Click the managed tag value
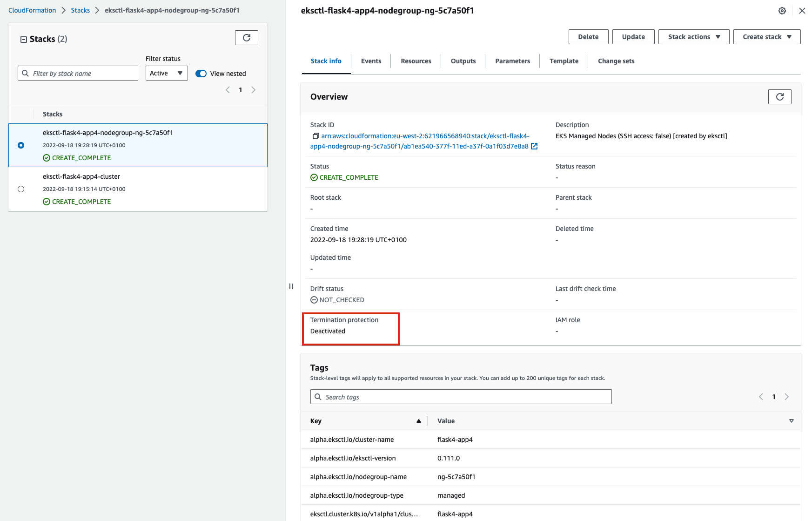812x521 pixels. pyautogui.click(x=451, y=495)
